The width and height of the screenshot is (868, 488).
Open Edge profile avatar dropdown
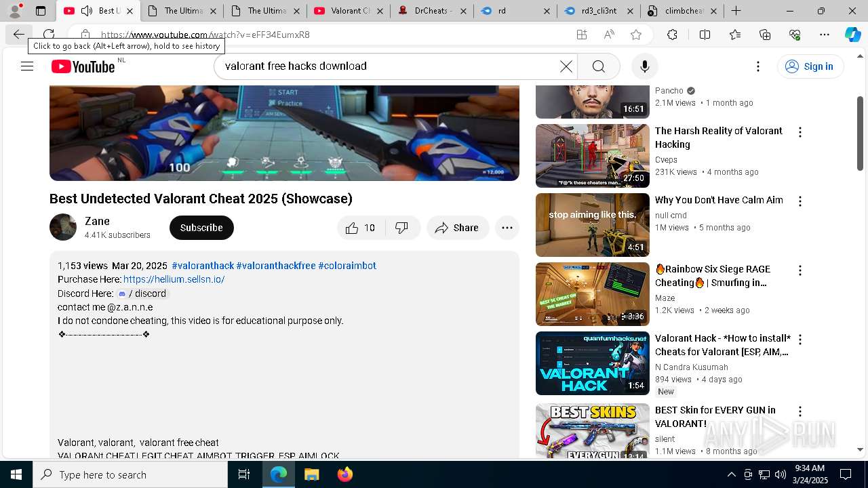tap(15, 11)
